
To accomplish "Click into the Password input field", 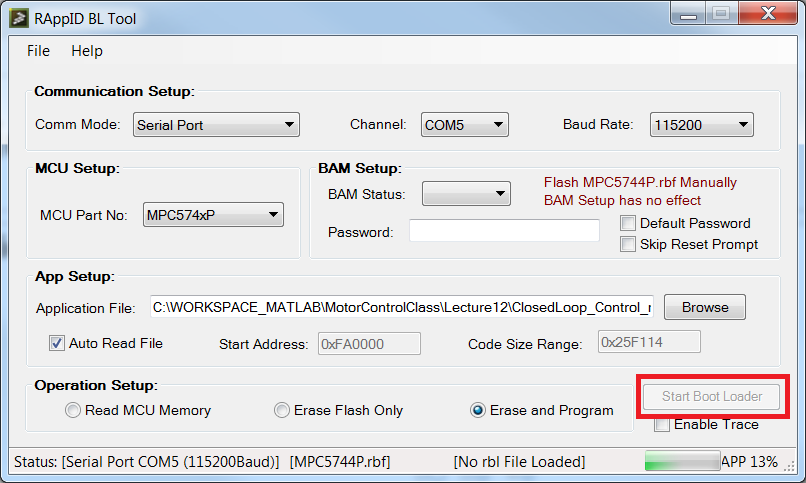I will (x=504, y=230).
